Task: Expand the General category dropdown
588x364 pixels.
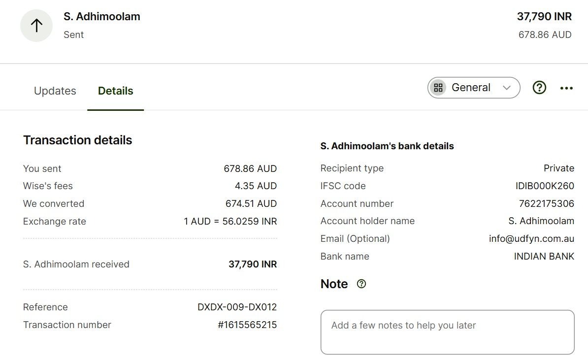Action: coord(474,88)
